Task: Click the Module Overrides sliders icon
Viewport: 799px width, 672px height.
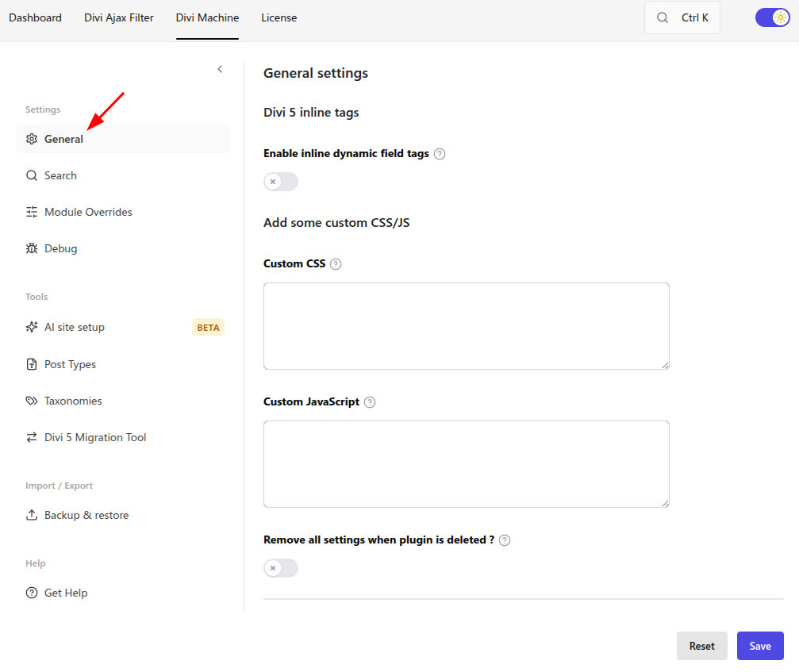Action: coord(32,212)
